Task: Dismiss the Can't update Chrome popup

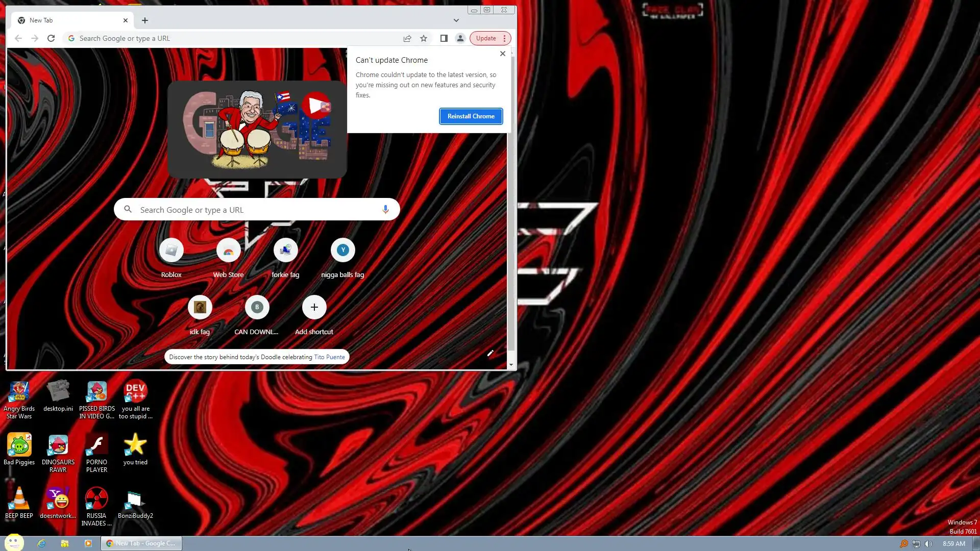Action: pyautogui.click(x=503, y=54)
